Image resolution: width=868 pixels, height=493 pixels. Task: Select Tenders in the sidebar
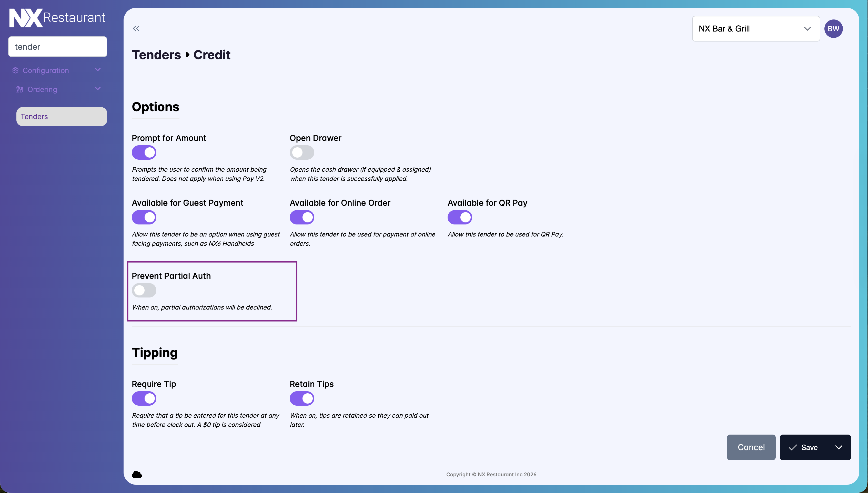[x=62, y=117]
